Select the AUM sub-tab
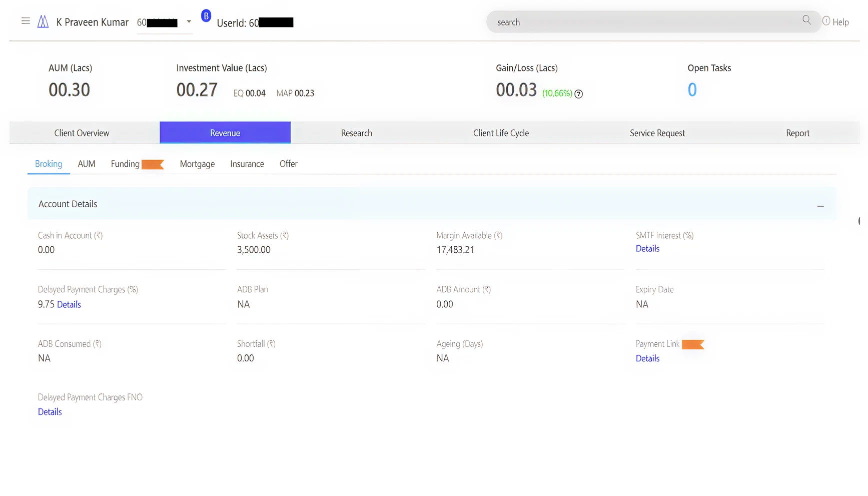Viewport: 868px width, 496px height. [87, 164]
